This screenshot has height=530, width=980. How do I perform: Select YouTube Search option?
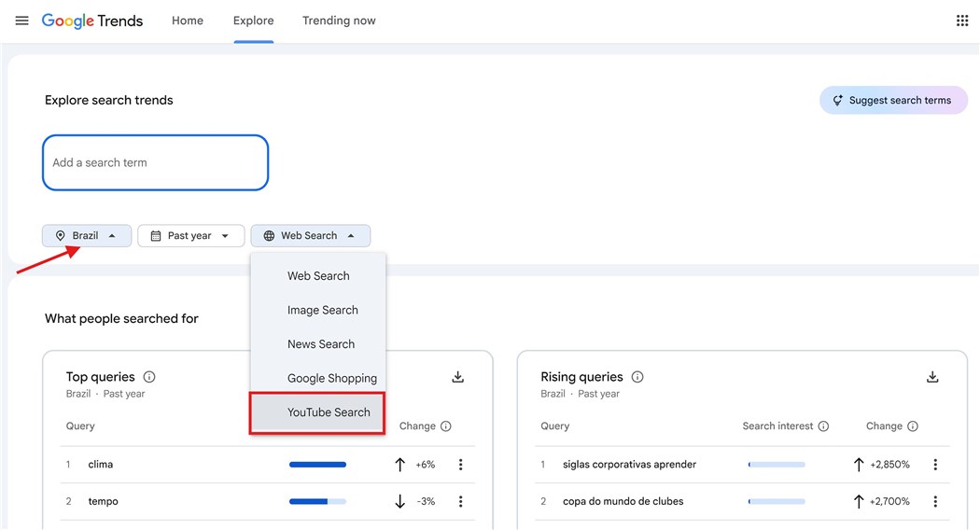pyautogui.click(x=317, y=412)
